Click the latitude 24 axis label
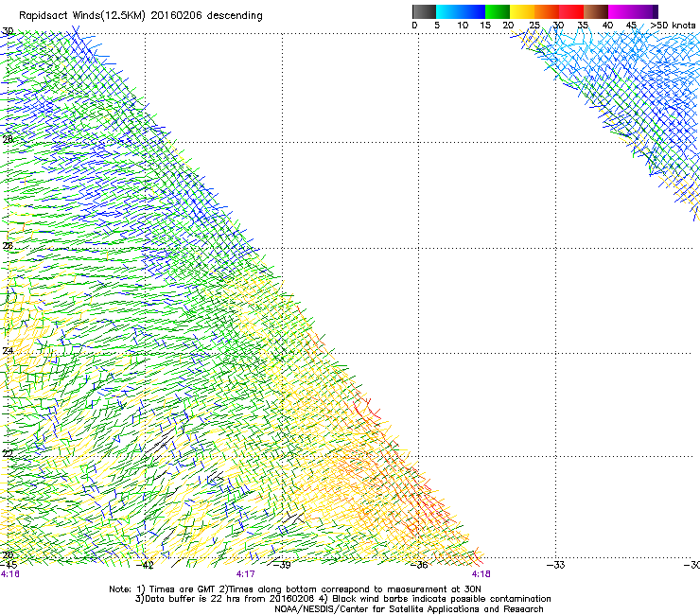The height and width of the screenshot is (615, 700). [x=8, y=351]
